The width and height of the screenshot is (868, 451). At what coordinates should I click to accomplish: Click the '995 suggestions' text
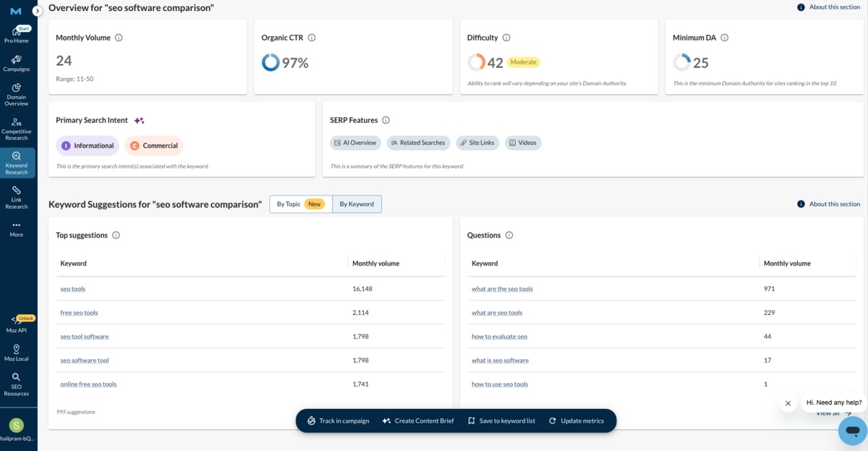76,412
